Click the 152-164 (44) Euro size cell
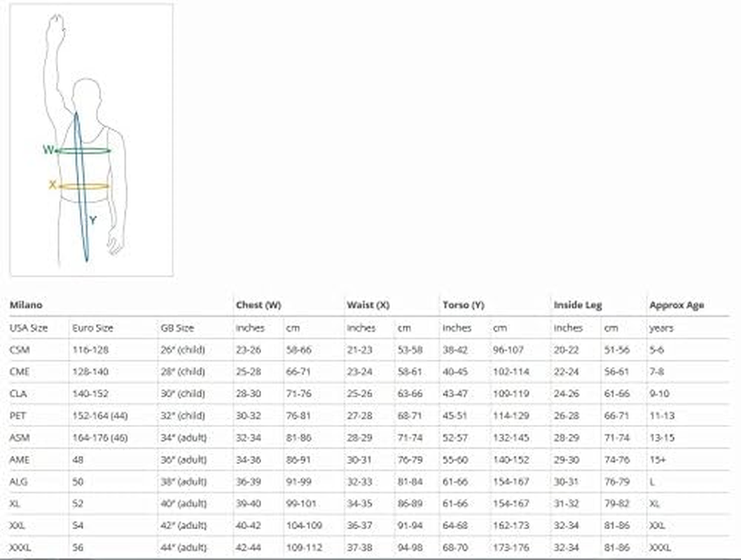 [x=100, y=415]
